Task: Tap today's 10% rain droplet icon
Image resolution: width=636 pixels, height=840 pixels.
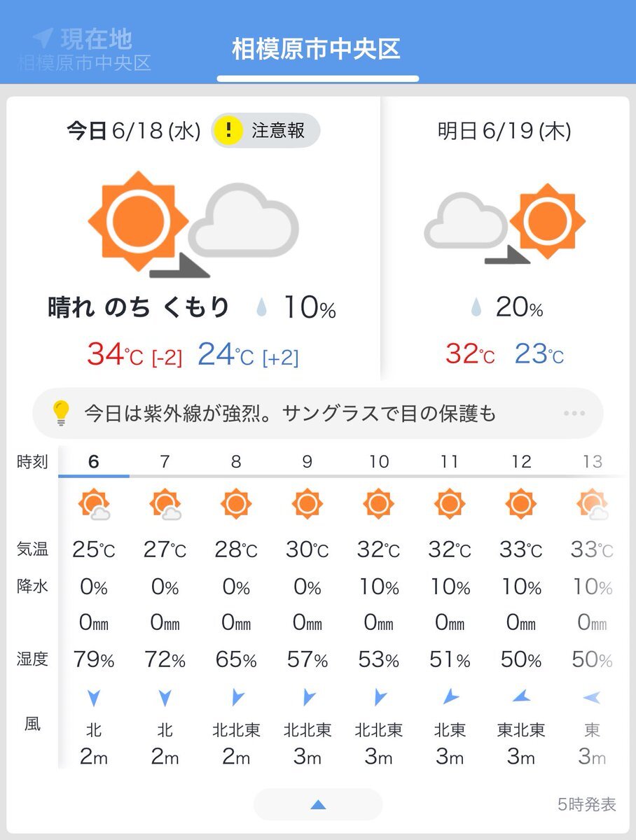Action: 262,308
